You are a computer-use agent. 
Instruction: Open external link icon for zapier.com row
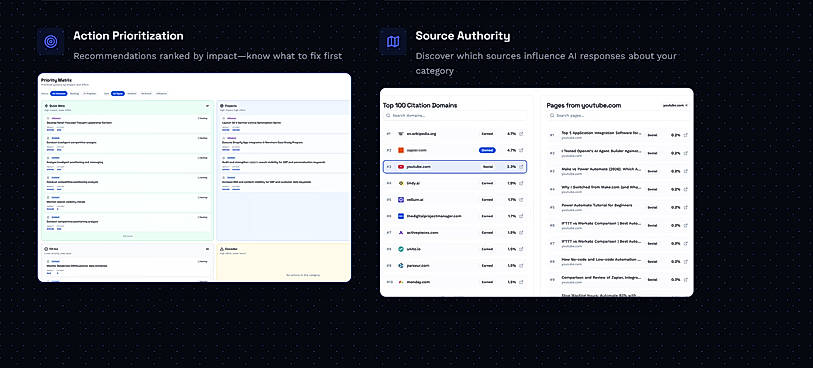521,150
